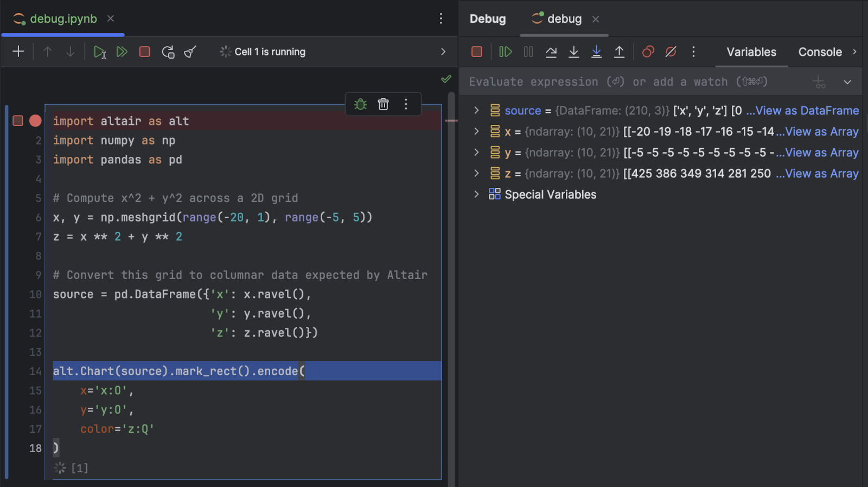The height and width of the screenshot is (487, 868).
Task: Expand the Special Variables node
Action: click(x=476, y=194)
